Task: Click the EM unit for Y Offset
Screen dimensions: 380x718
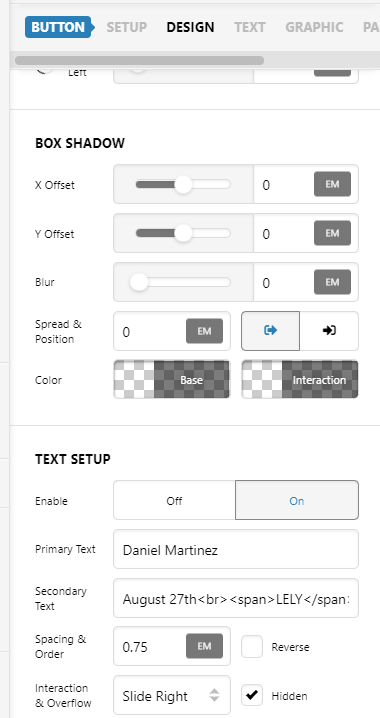Action: [332, 233]
